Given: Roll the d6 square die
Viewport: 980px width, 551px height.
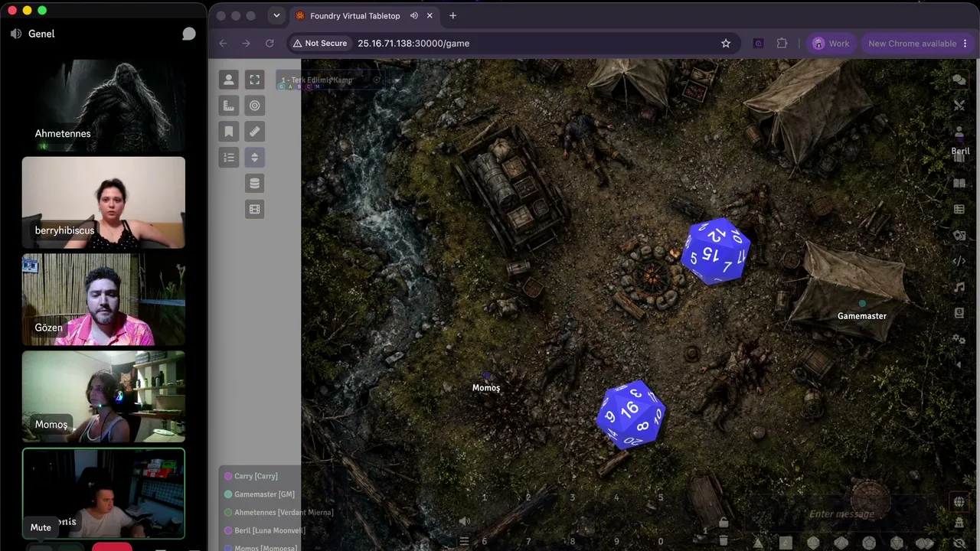Looking at the screenshot, I should pyautogui.click(x=786, y=543).
